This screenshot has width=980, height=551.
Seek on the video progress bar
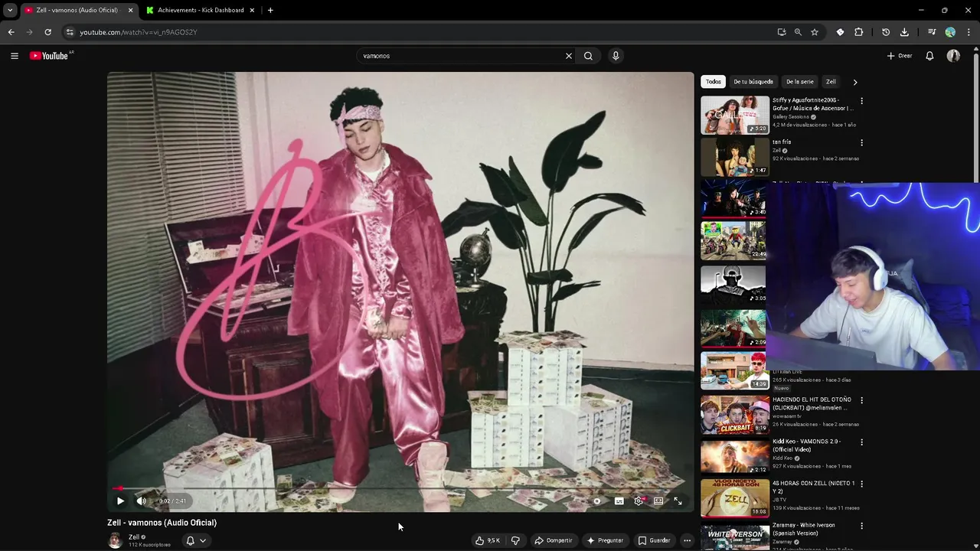pyautogui.click(x=400, y=488)
